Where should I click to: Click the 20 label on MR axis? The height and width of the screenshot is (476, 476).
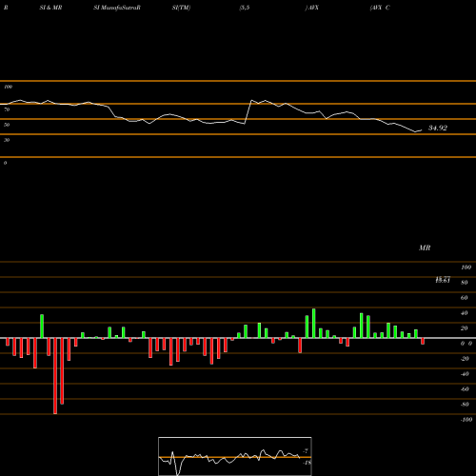(x=465, y=328)
